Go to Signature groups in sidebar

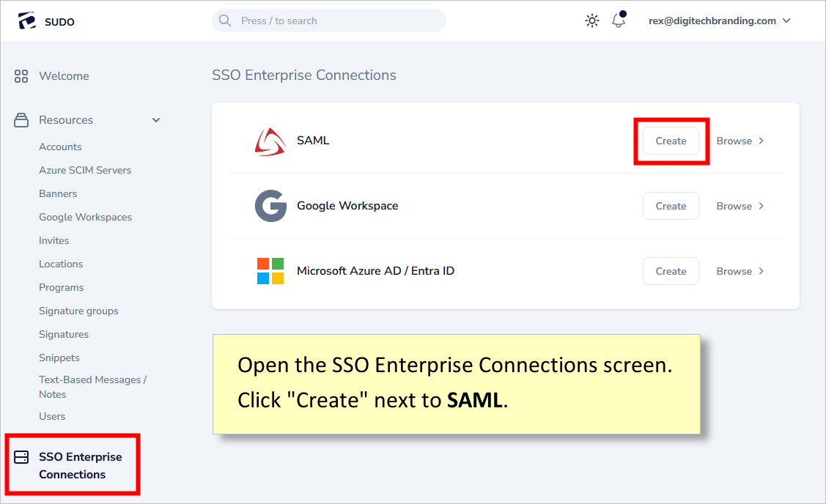pos(78,311)
